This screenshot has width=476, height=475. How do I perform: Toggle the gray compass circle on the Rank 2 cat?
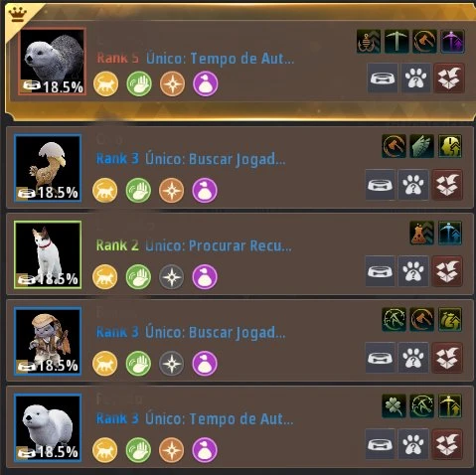click(171, 276)
